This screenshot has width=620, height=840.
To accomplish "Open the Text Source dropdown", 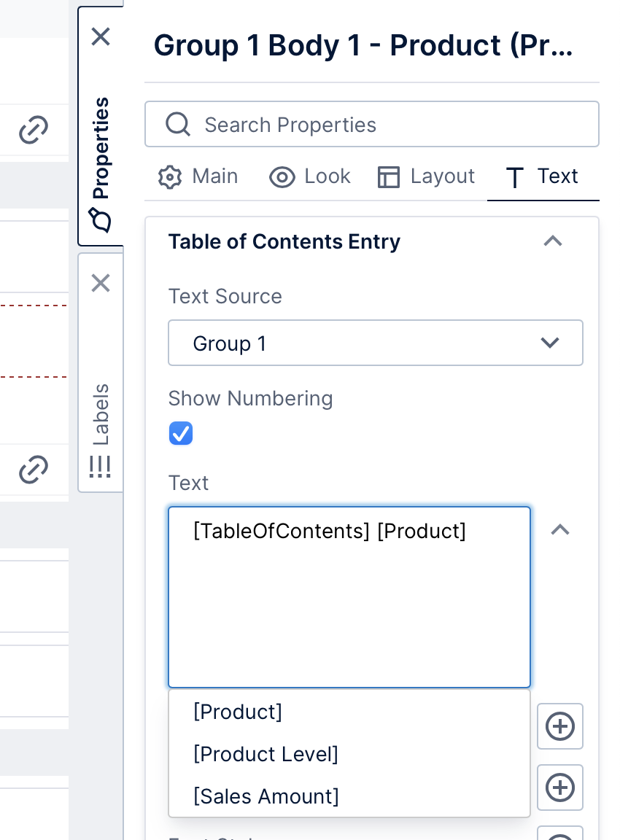I will coord(376,343).
